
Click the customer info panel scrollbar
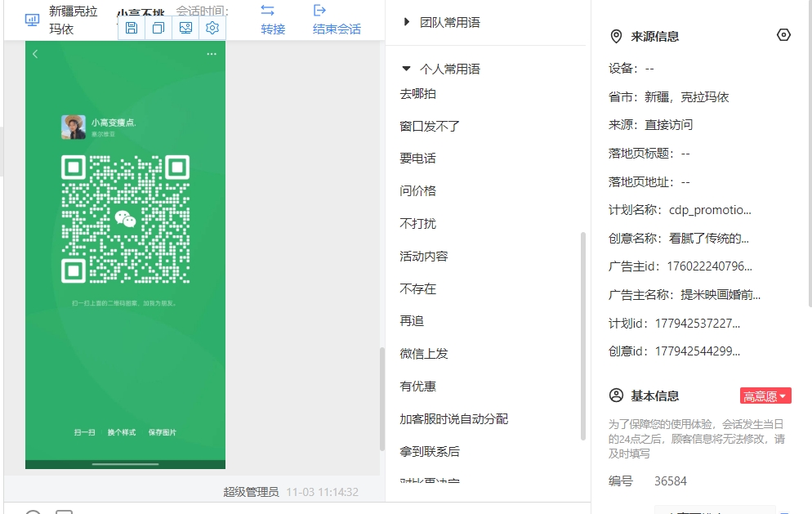(810, 154)
